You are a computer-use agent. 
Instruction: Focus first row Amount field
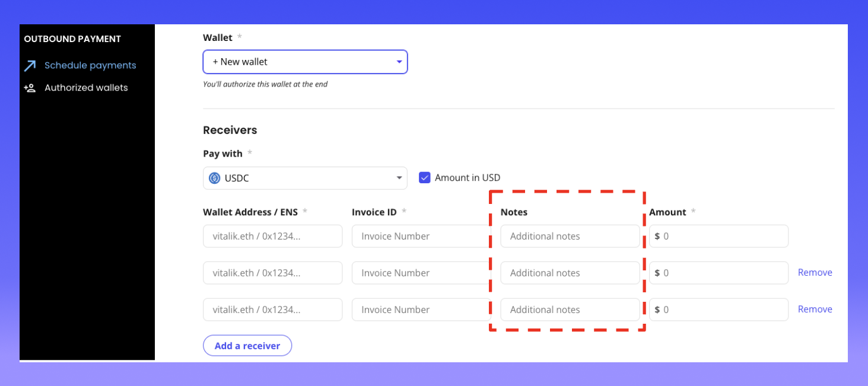[x=719, y=236]
